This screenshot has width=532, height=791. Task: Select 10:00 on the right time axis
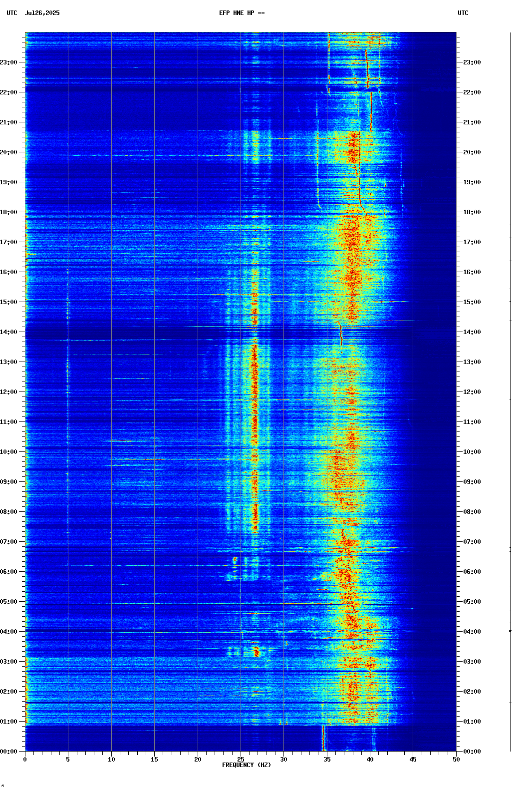472,452
